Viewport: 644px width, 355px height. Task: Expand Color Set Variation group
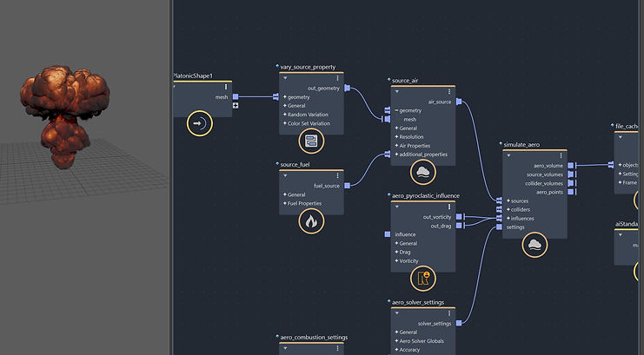coord(285,123)
